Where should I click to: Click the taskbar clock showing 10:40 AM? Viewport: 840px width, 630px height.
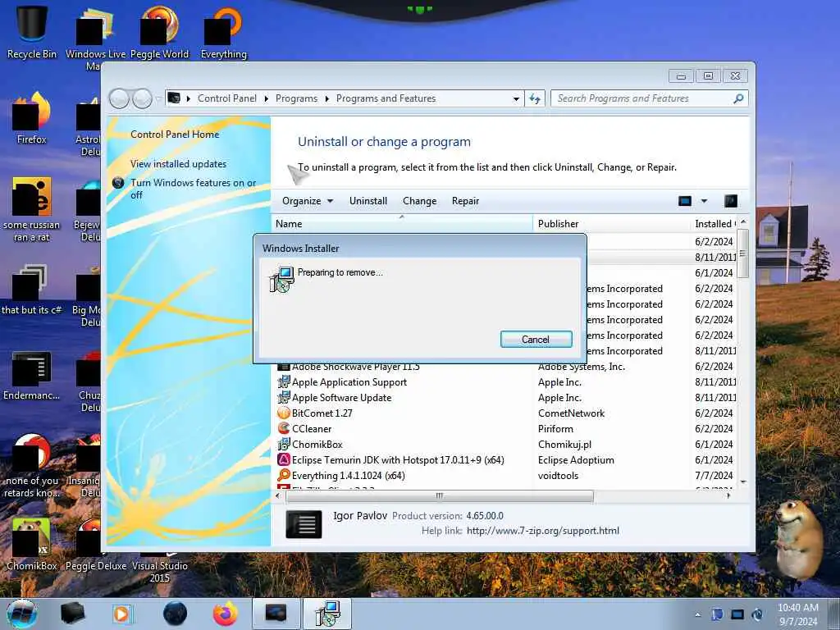point(798,614)
